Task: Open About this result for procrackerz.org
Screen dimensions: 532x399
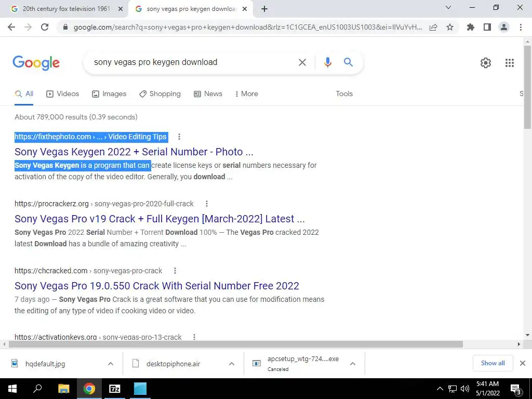Action: coord(207,204)
